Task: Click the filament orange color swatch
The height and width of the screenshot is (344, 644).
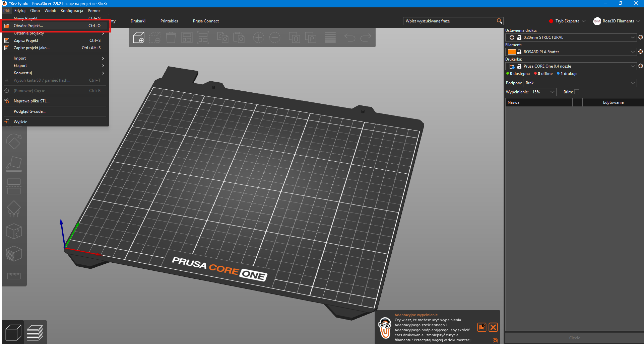Action: click(x=512, y=52)
